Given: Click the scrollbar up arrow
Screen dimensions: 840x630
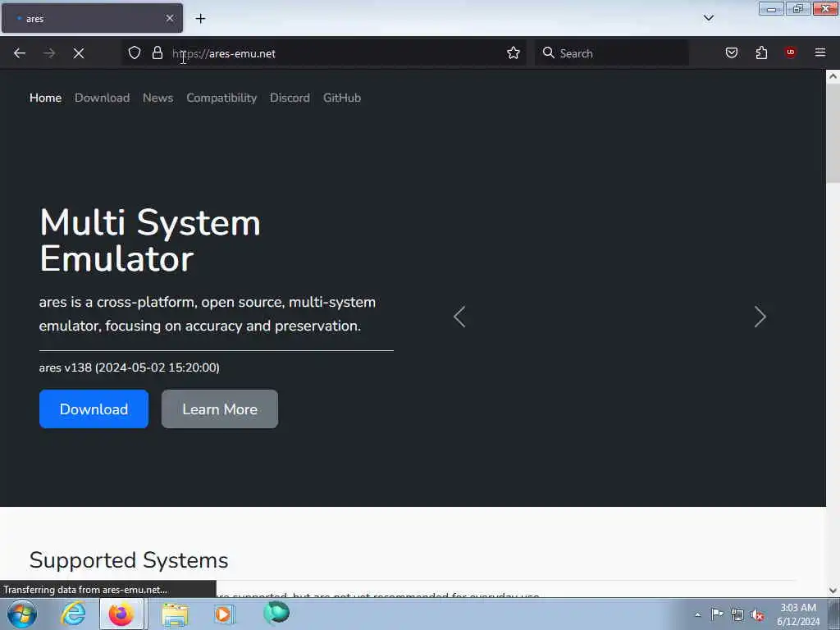Looking at the screenshot, I should [x=833, y=76].
